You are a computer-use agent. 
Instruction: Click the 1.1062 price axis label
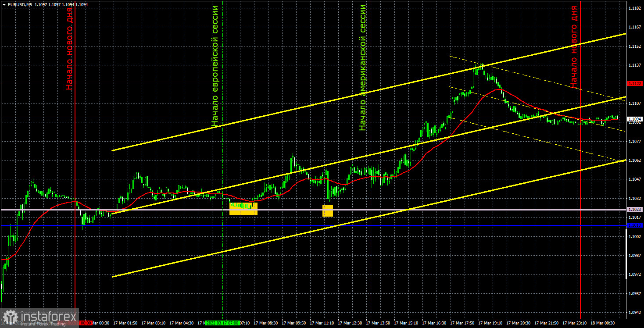(x=634, y=160)
